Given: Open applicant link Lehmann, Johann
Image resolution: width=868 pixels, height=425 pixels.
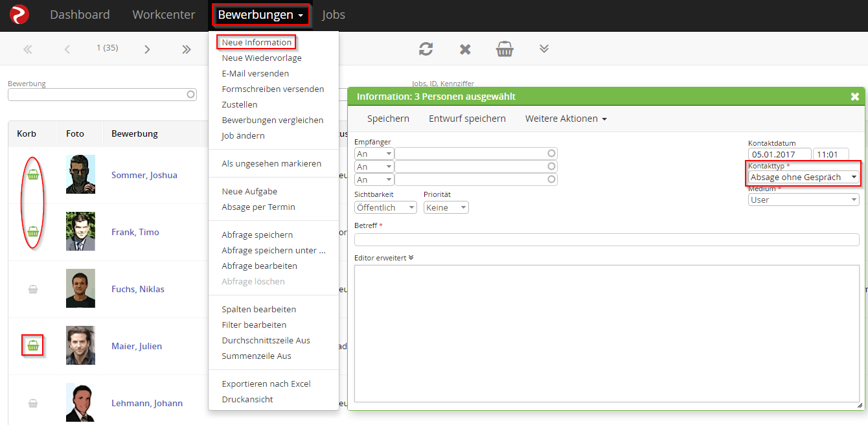Looking at the screenshot, I should pos(147,403).
